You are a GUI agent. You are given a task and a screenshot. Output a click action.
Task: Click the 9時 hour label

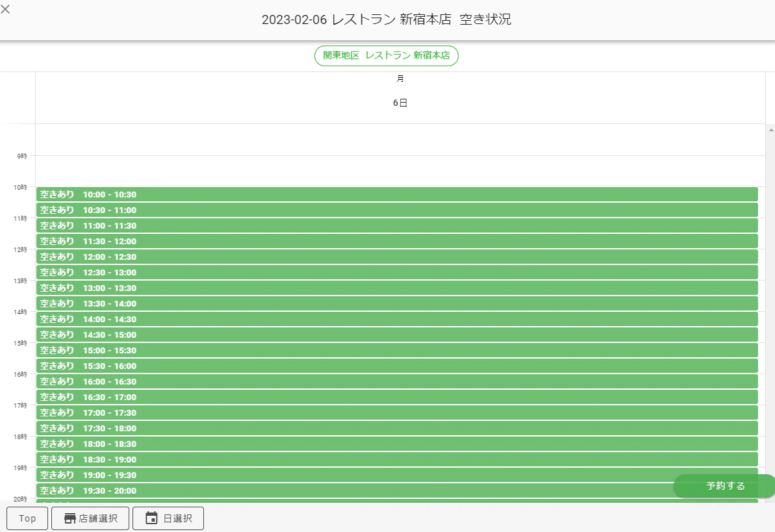point(21,157)
